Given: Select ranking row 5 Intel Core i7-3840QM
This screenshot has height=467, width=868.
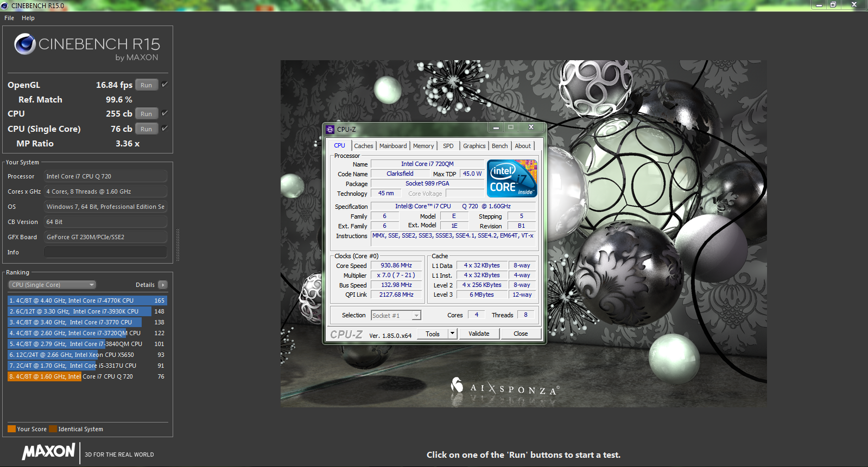Looking at the screenshot, I should pos(87,344).
